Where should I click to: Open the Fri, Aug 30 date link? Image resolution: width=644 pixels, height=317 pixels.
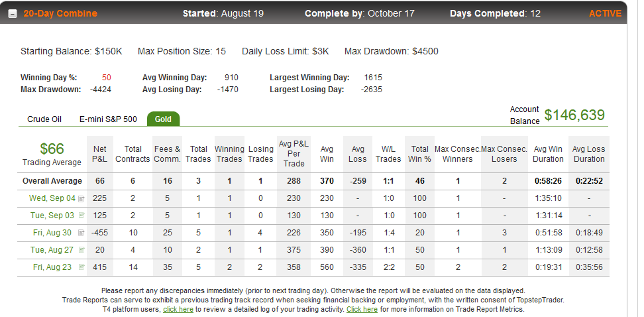point(52,233)
